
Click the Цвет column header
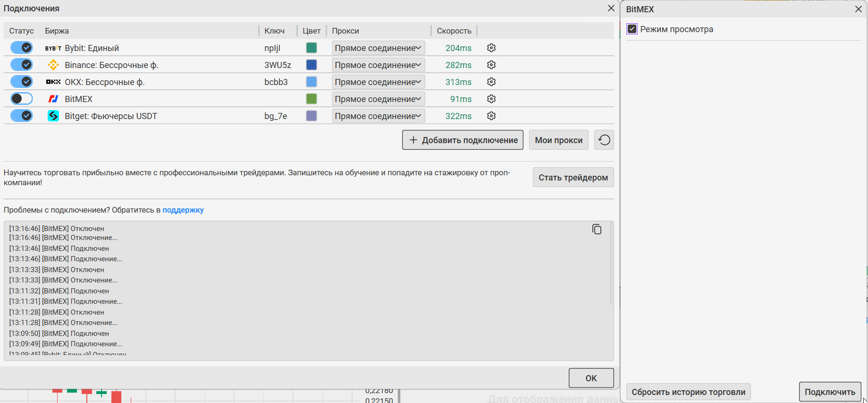click(312, 31)
